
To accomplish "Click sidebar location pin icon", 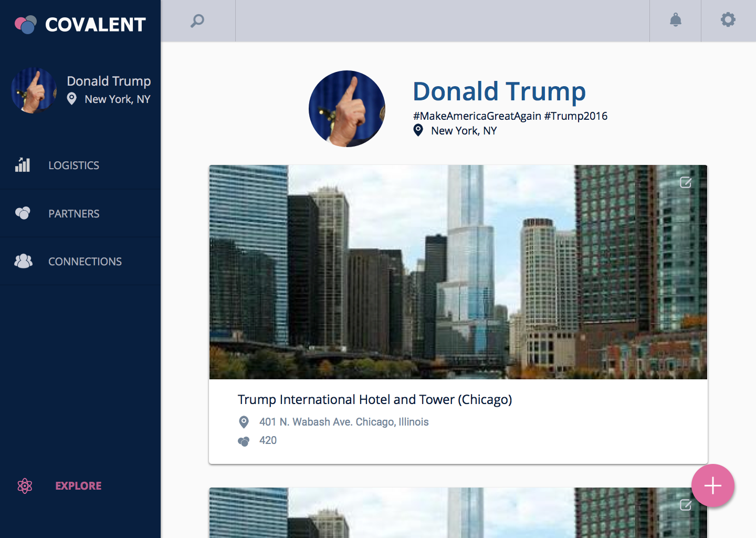I will point(72,99).
